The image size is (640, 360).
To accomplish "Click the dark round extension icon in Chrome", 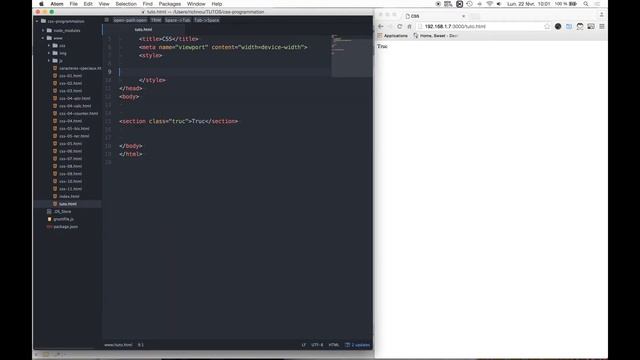I will pyautogui.click(x=558, y=26).
